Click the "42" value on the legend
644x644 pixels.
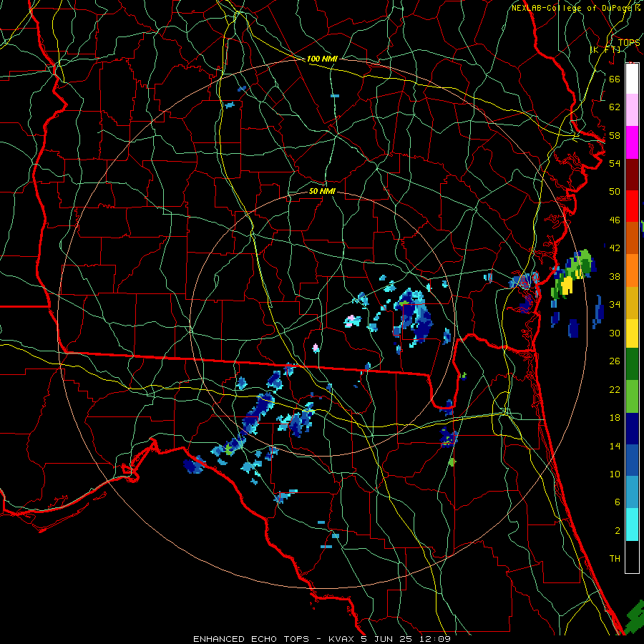(x=615, y=248)
